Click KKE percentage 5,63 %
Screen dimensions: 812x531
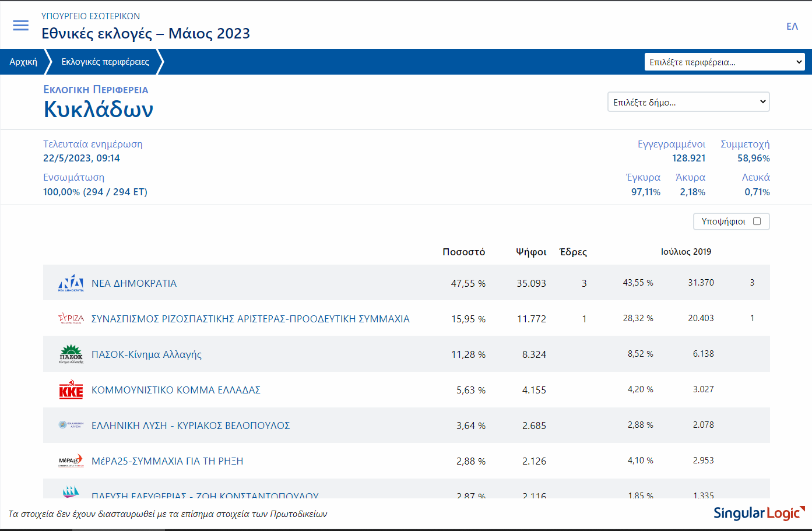click(471, 390)
